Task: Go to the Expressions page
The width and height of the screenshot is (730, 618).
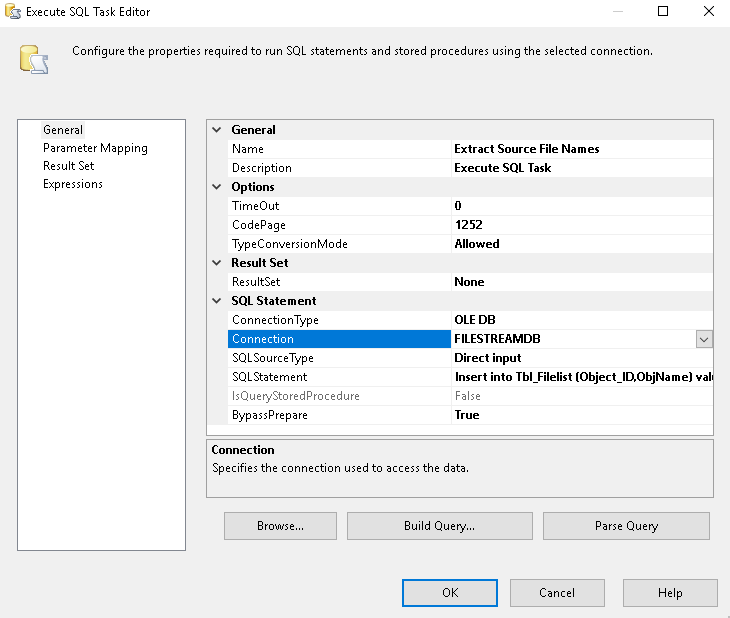Action: [73, 184]
